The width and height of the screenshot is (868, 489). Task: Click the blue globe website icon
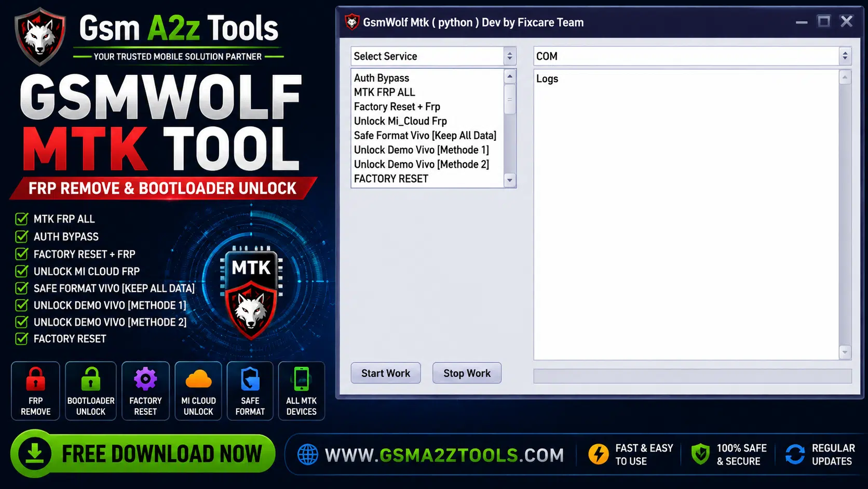click(x=308, y=455)
